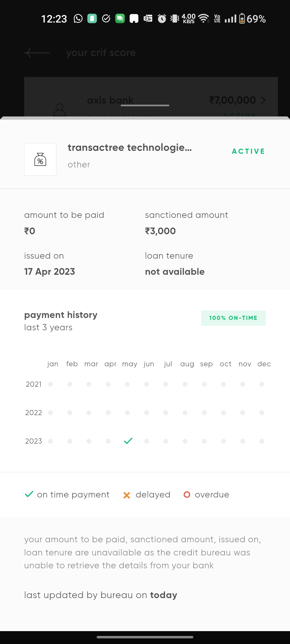Screen dimensions: 290x644
Task: Tap the red overdue legend circle
Action: coord(187,495)
